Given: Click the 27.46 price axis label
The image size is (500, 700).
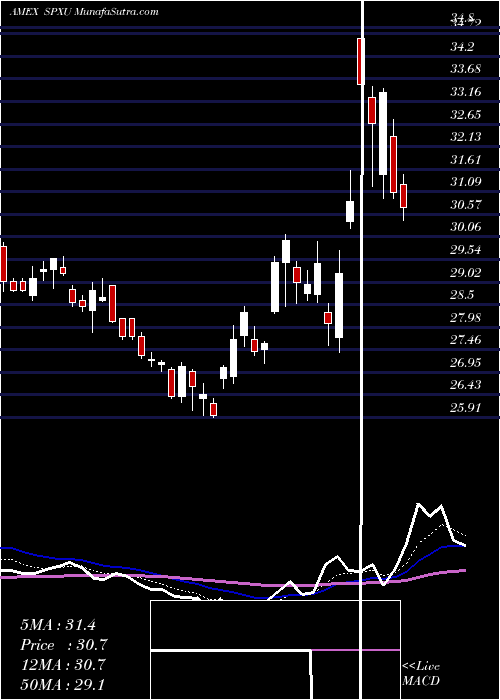Looking at the screenshot, I should click(467, 340).
